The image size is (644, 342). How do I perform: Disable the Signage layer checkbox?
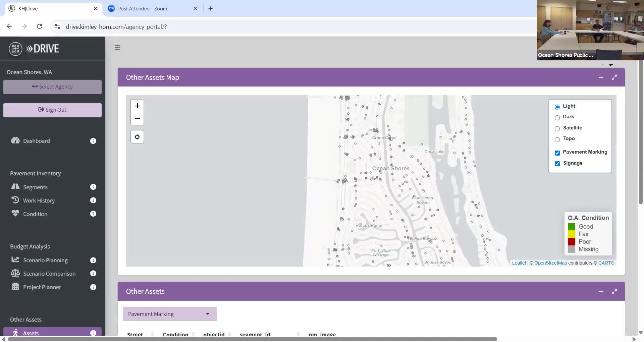[x=557, y=164]
